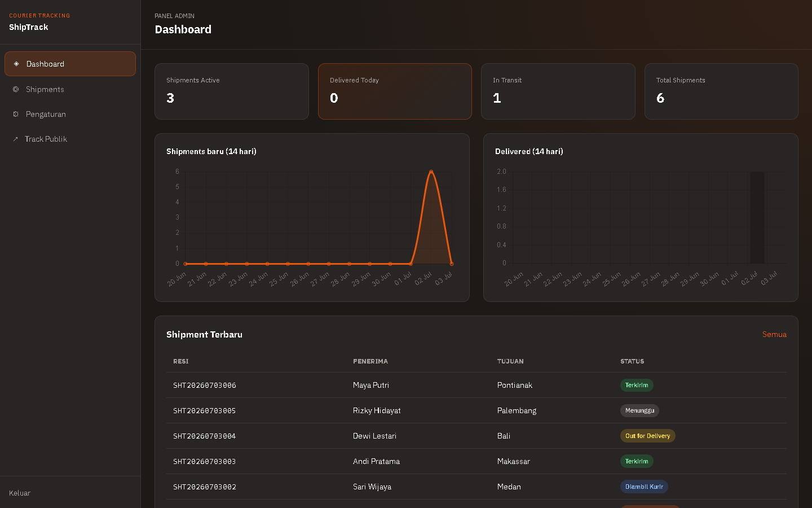Select the Delivered Today stat card
Image resolution: width=812 pixels, height=508 pixels.
click(x=395, y=91)
